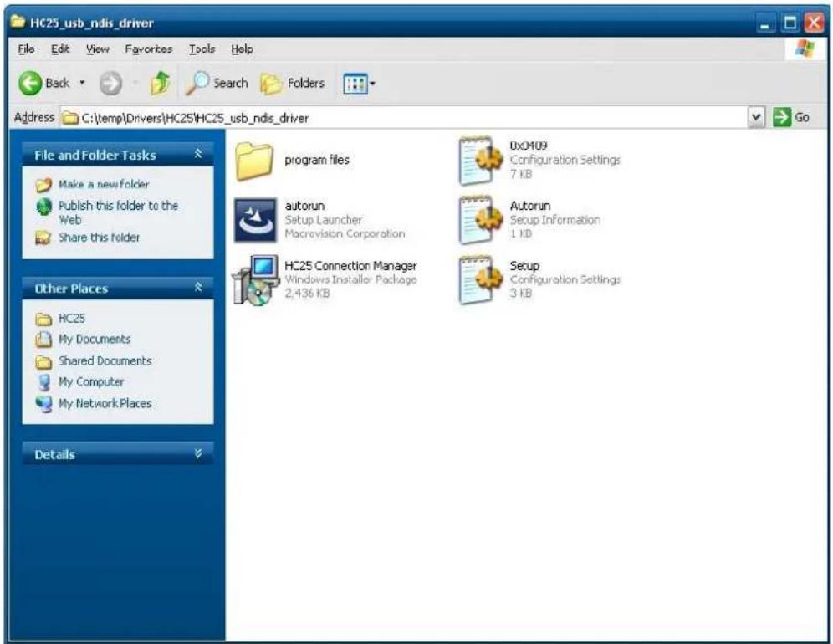Collapse the Other Places panel
The width and height of the screenshot is (833, 644).
point(198,288)
